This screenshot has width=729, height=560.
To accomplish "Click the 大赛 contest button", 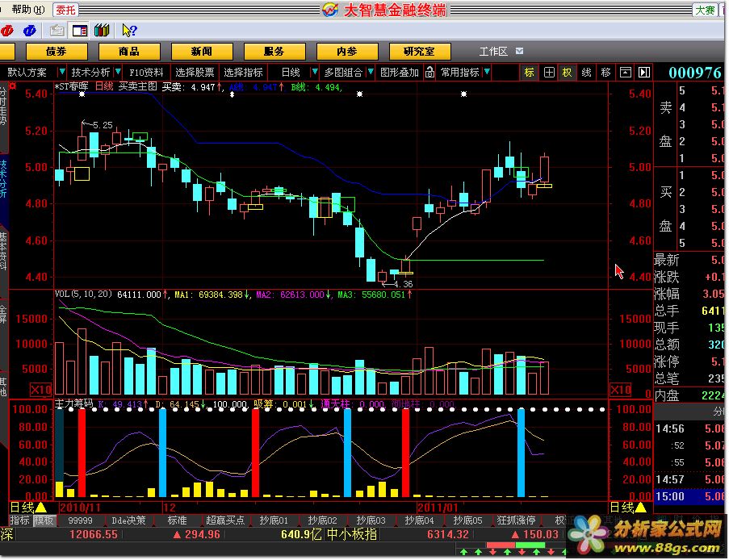I will (705, 10).
